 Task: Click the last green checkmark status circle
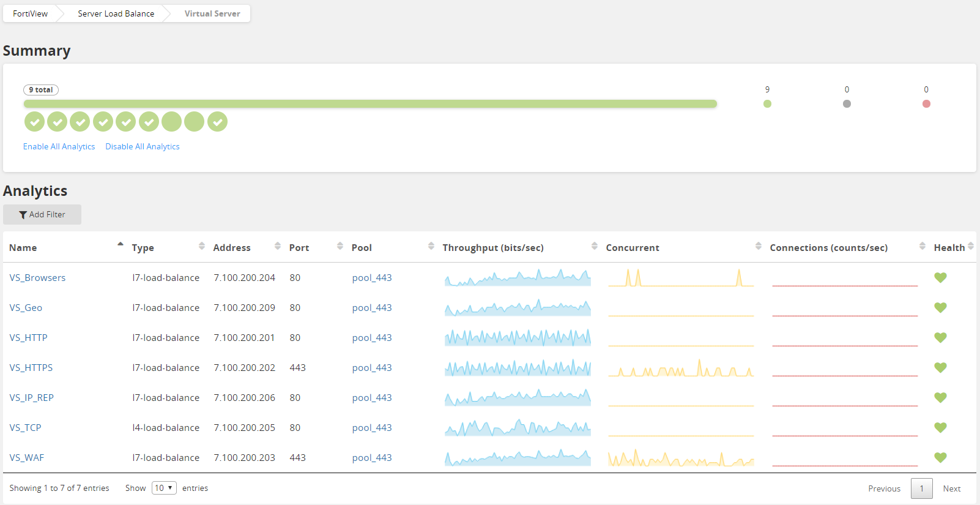[x=217, y=122]
